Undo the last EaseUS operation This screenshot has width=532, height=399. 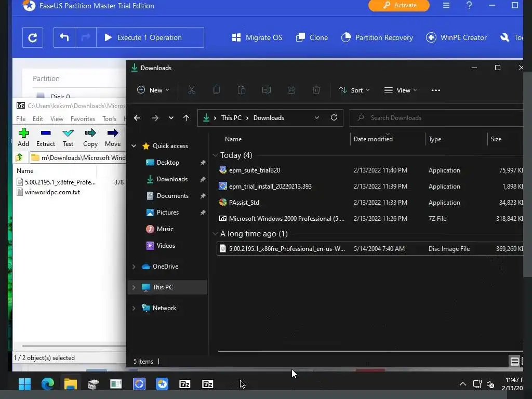pos(64,37)
